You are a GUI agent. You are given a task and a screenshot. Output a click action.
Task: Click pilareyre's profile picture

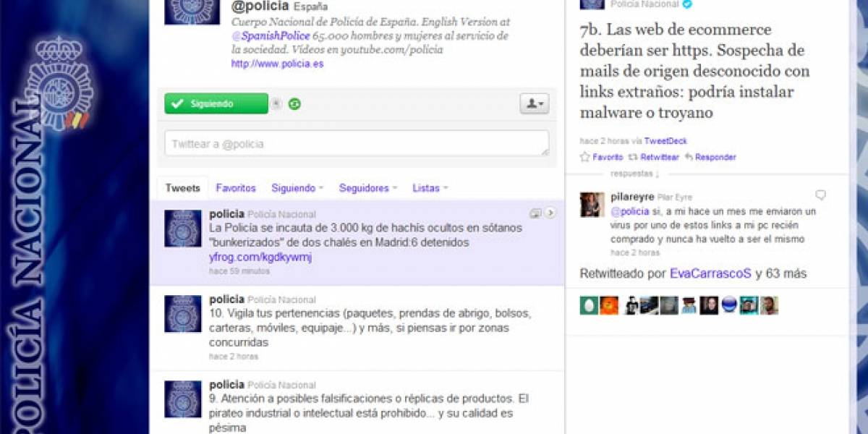point(592,205)
